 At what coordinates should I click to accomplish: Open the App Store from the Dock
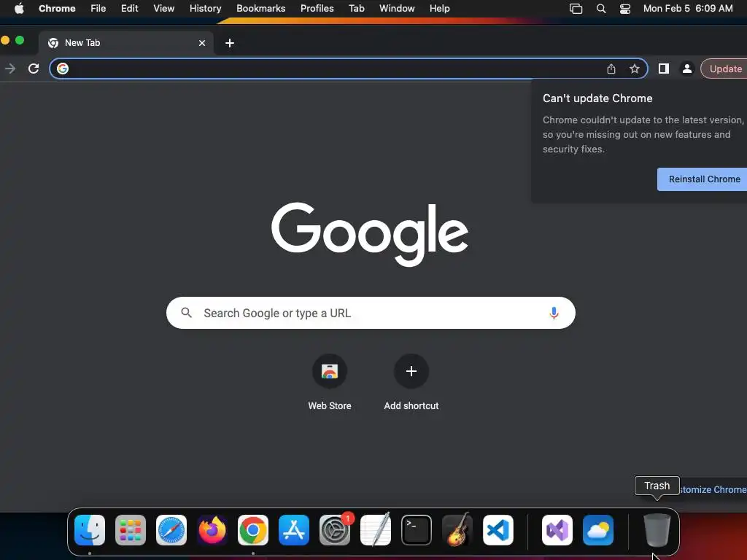point(294,530)
